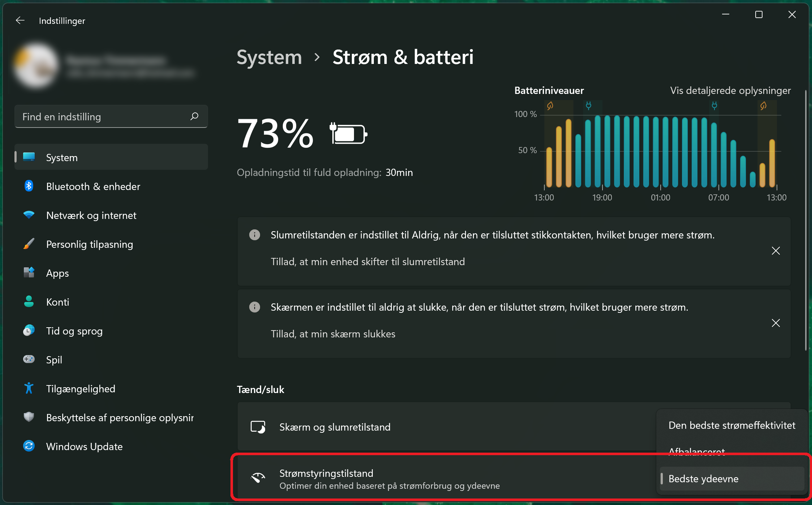Click System in the breadcrumb
Viewport: 812px width, 505px height.
click(269, 57)
